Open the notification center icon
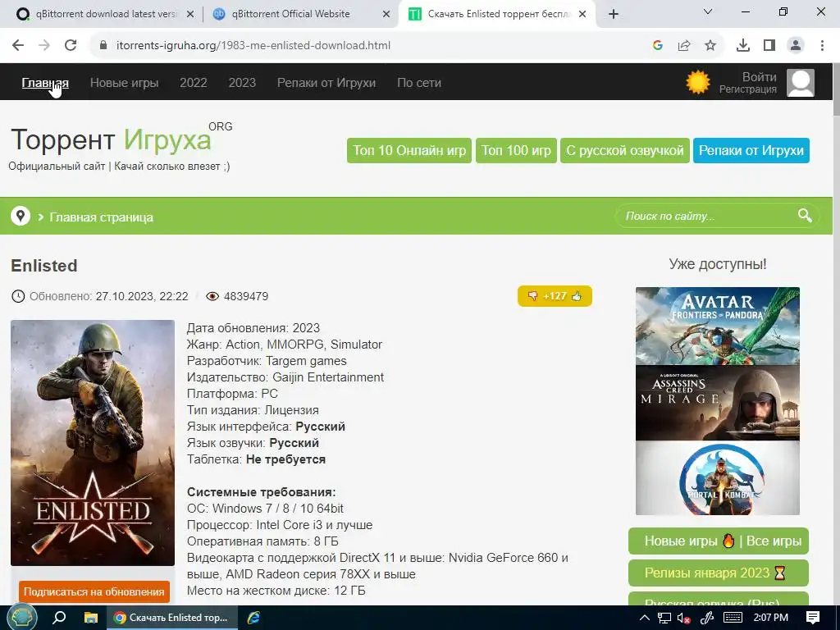 (813, 618)
